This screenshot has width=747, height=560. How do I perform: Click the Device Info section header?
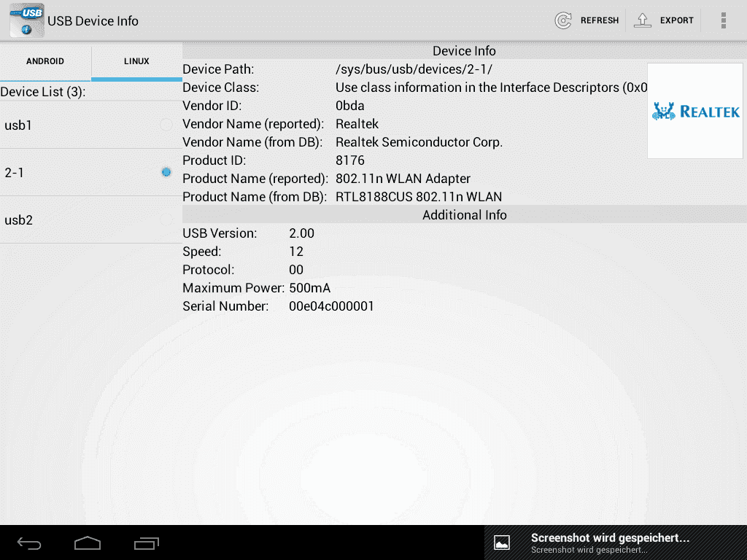464,51
